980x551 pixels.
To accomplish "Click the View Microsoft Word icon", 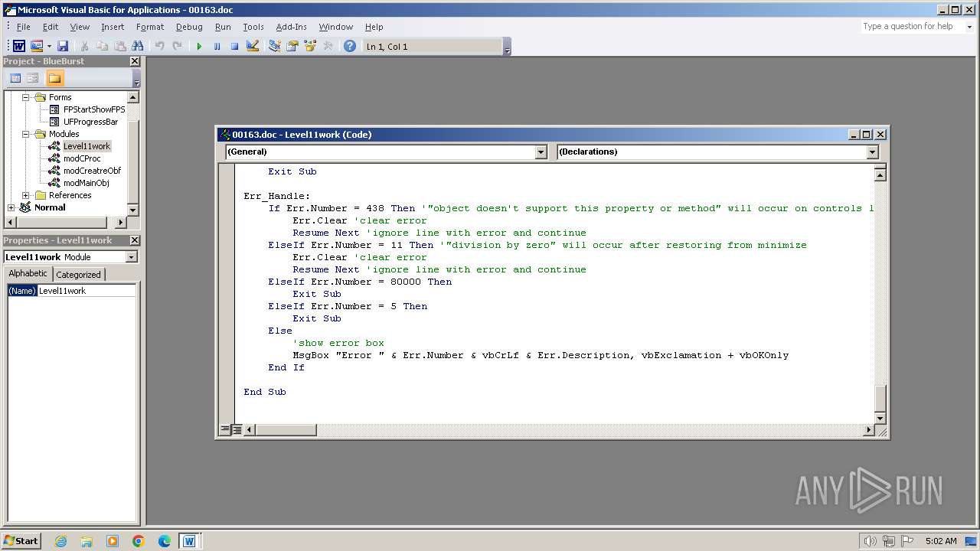I will 19,47.
